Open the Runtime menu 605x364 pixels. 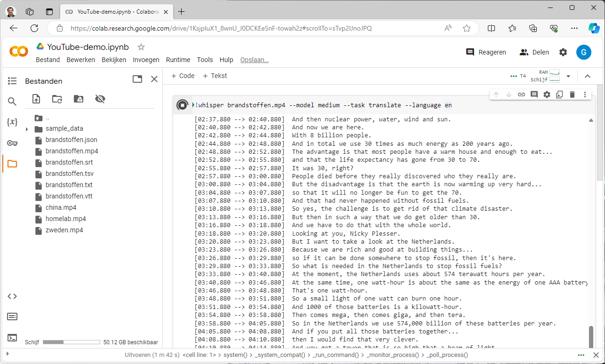pyautogui.click(x=178, y=60)
